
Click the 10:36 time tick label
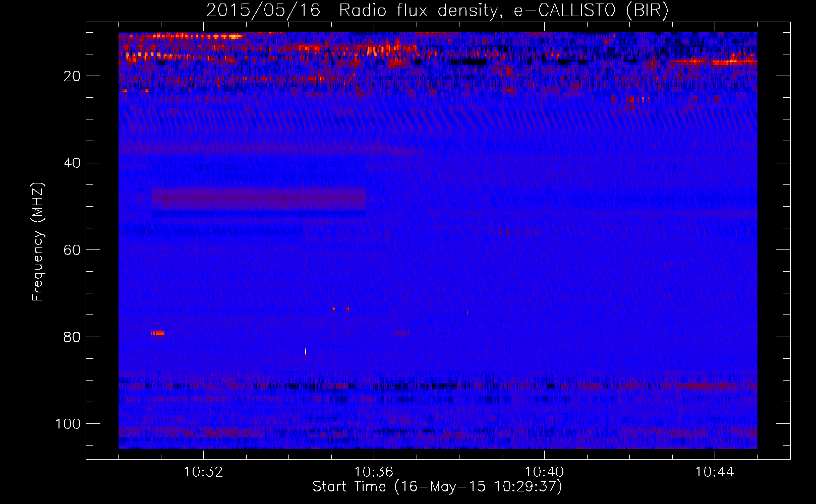374,472
